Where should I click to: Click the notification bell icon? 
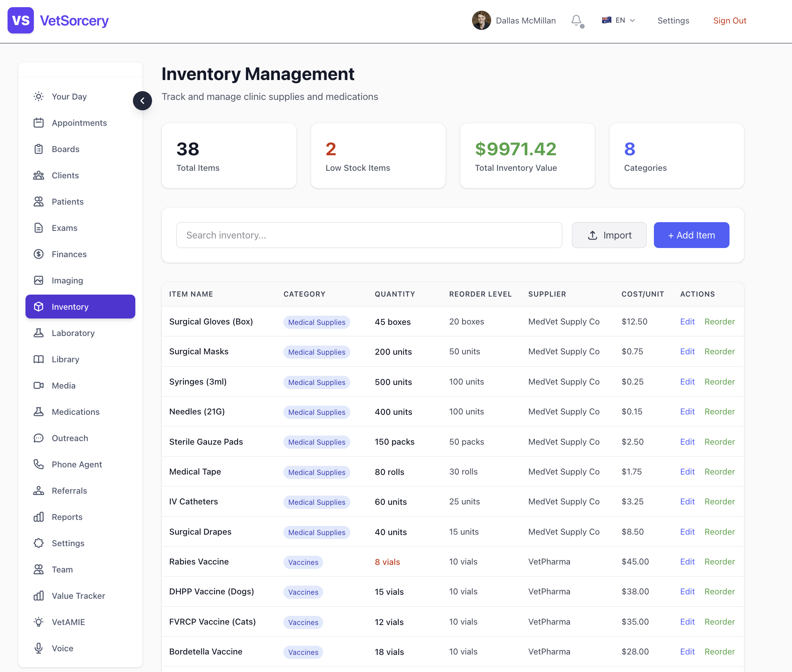click(576, 20)
